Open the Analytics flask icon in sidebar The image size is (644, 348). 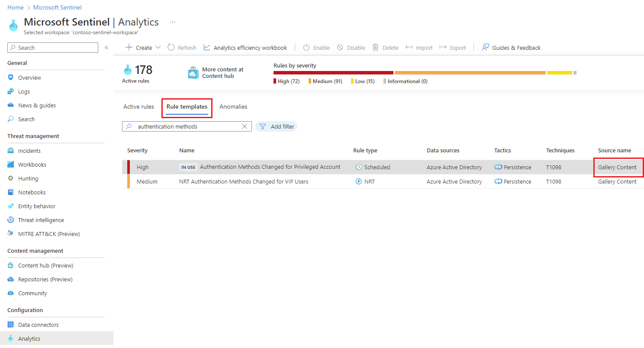coord(11,338)
